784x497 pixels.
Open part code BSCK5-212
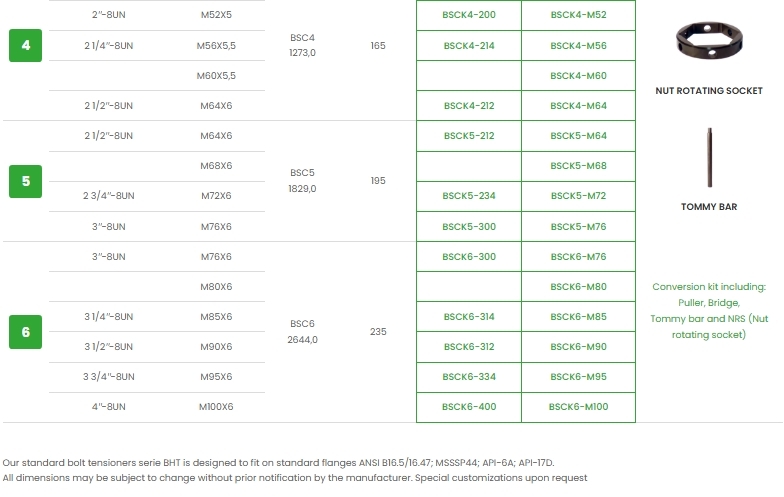(x=468, y=136)
